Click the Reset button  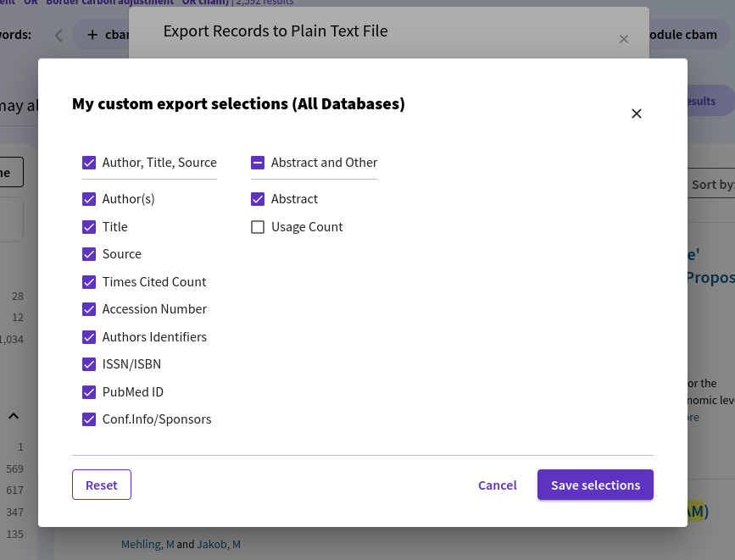coord(102,485)
